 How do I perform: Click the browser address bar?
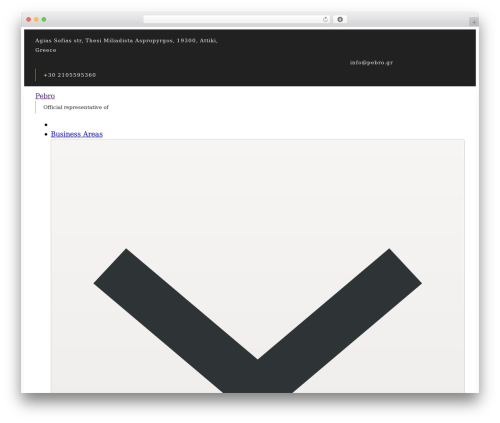coord(237,19)
